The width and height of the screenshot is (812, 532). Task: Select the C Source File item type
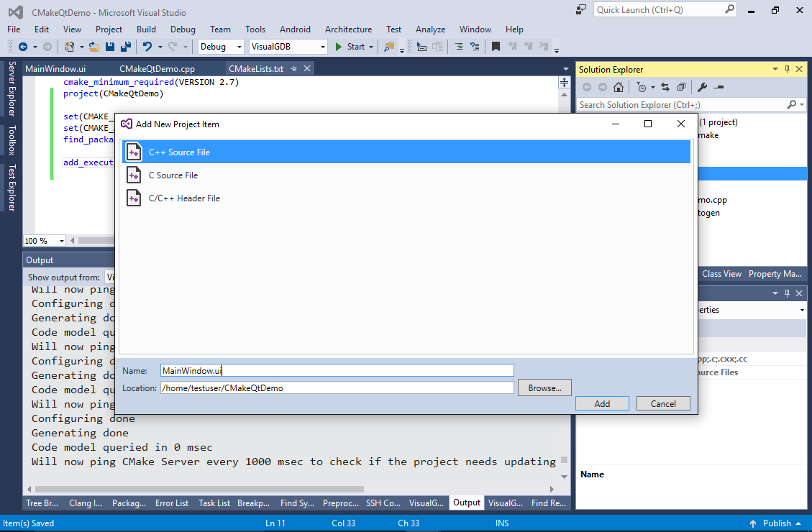pos(406,175)
